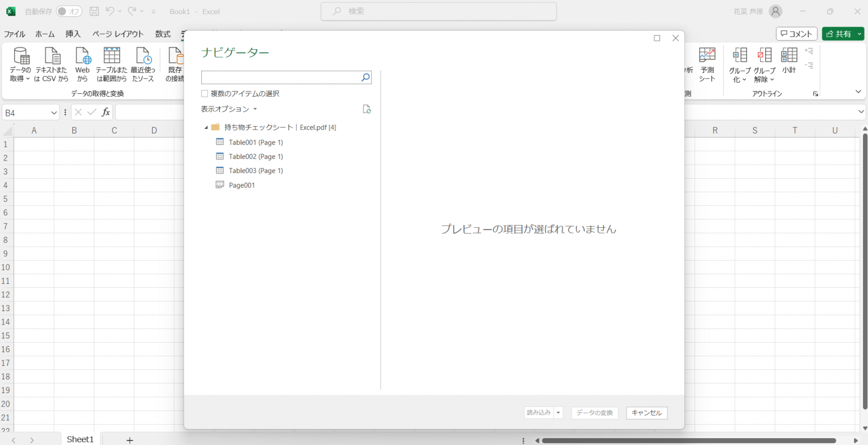Image resolution: width=868 pixels, height=445 pixels.
Task: Click the 共有 share button
Action: click(839, 34)
